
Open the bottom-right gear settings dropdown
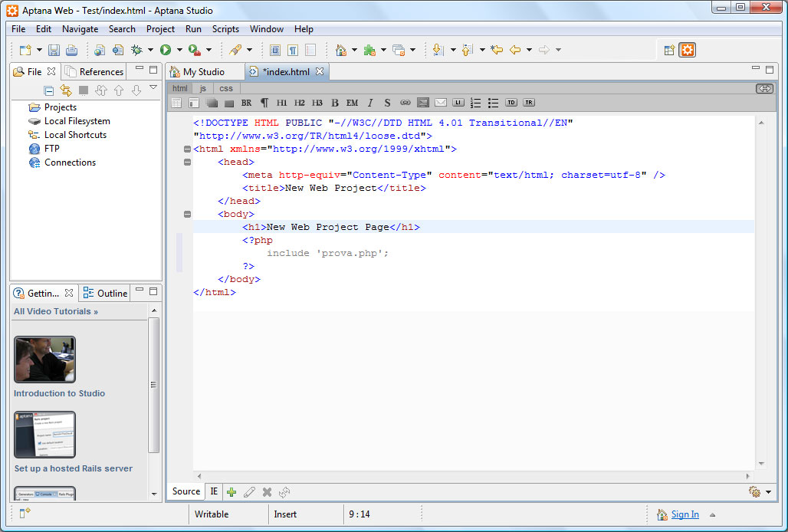(x=768, y=492)
